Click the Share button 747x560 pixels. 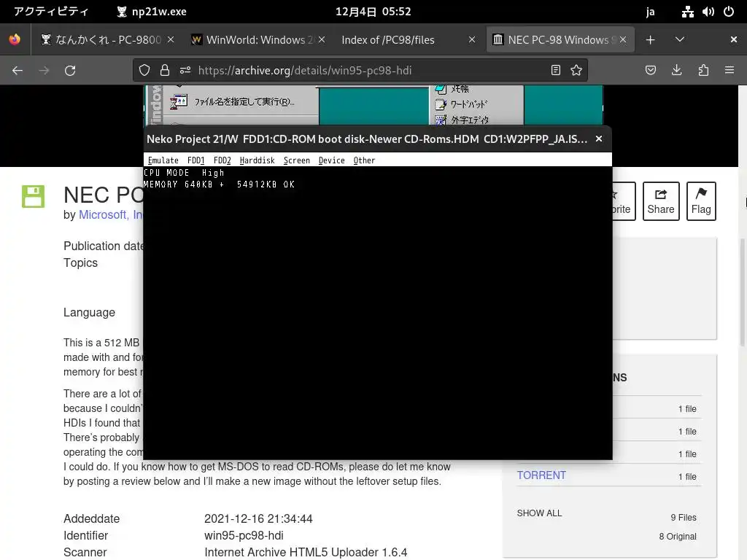(x=661, y=201)
